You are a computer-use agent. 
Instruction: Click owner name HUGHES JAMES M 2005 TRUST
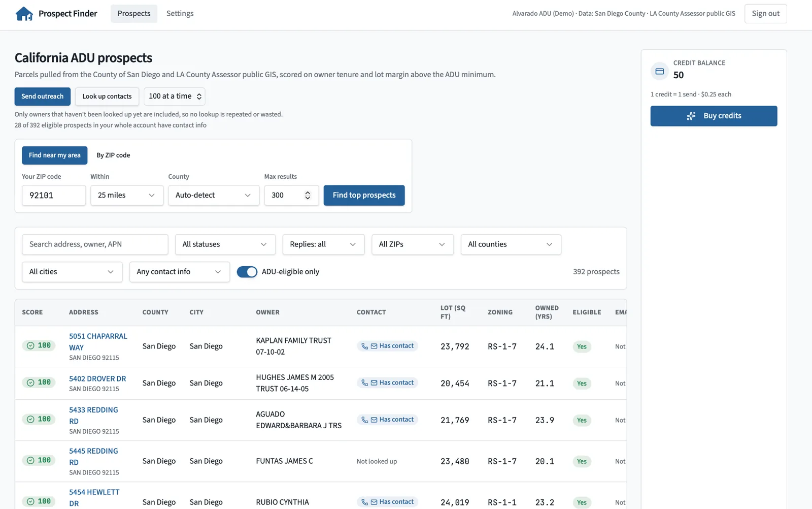(295, 383)
